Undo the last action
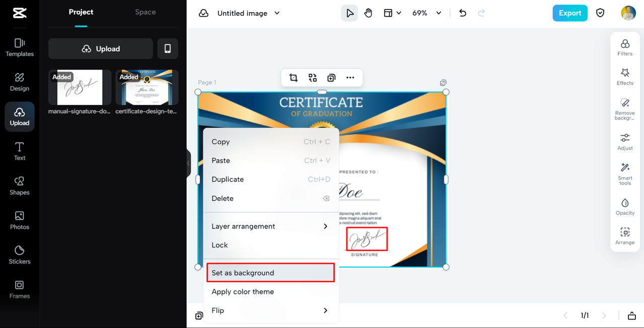The image size is (644, 328). (x=463, y=13)
